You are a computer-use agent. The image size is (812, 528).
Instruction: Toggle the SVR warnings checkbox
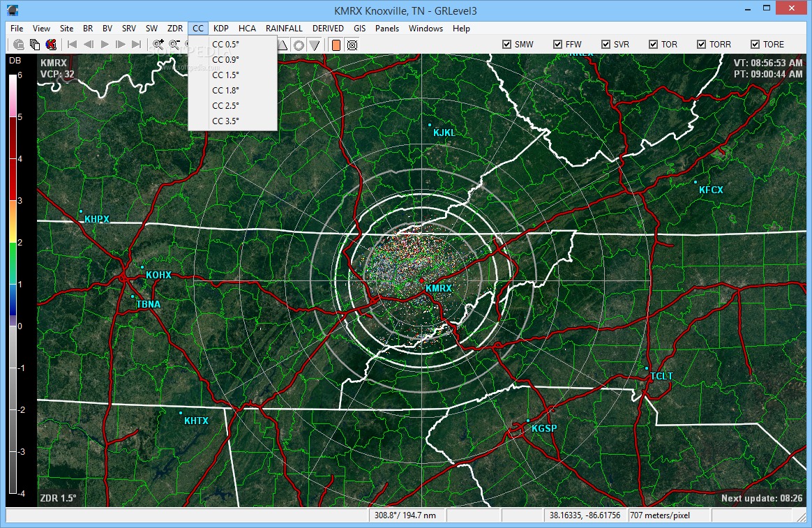click(x=606, y=45)
